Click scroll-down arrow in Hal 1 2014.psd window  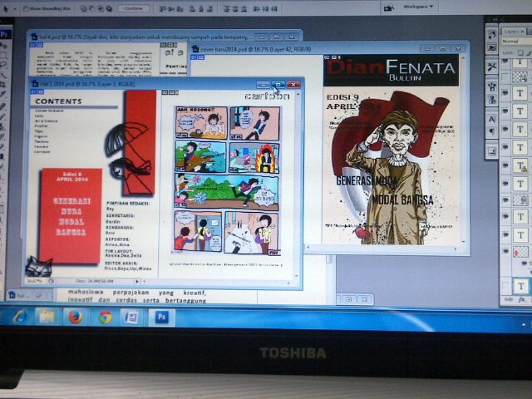(x=297, y=276)
